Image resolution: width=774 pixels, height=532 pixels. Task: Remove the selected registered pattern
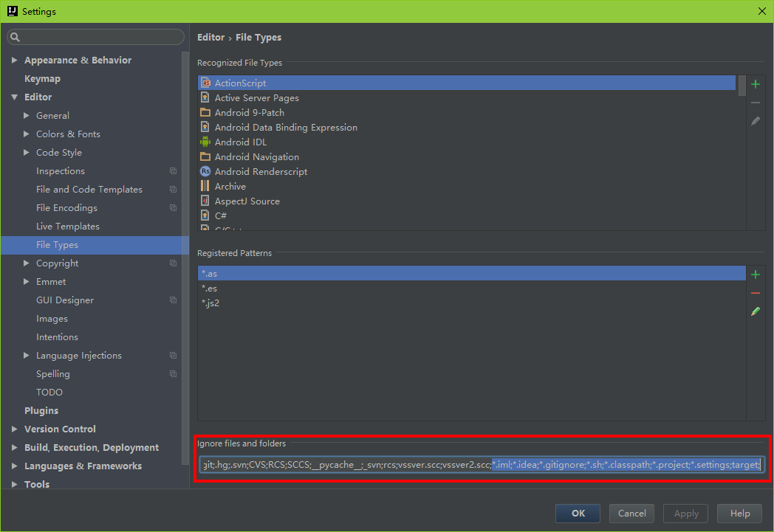click(x=756, y=293)
